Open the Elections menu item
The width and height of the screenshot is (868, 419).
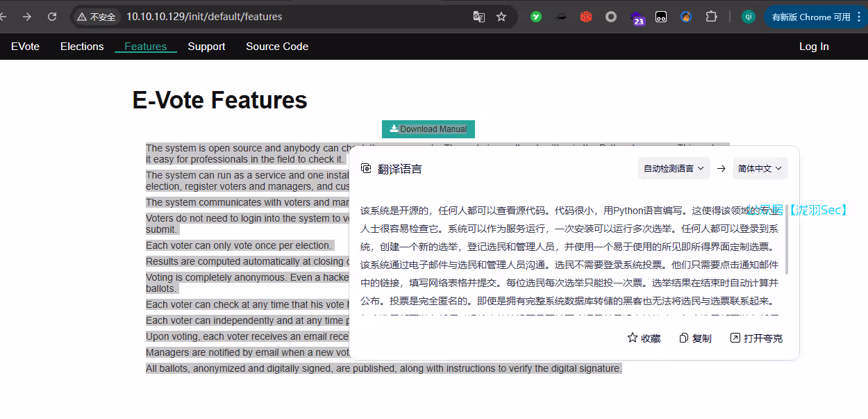pos(82,47)
